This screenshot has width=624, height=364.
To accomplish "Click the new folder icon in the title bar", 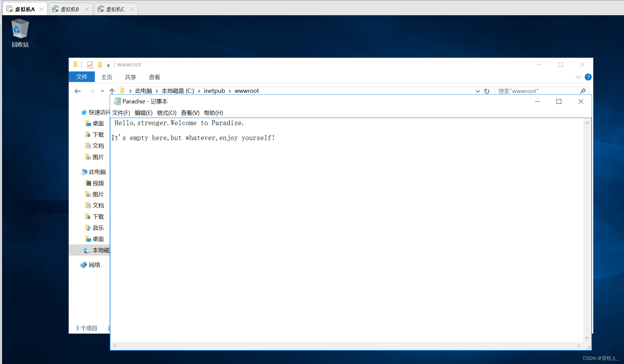I will tap(100, 65).
